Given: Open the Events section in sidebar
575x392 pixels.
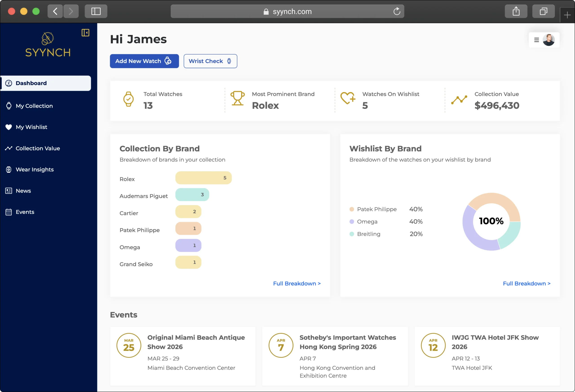Looking at the screenshot, I should (x=25, y=212).
